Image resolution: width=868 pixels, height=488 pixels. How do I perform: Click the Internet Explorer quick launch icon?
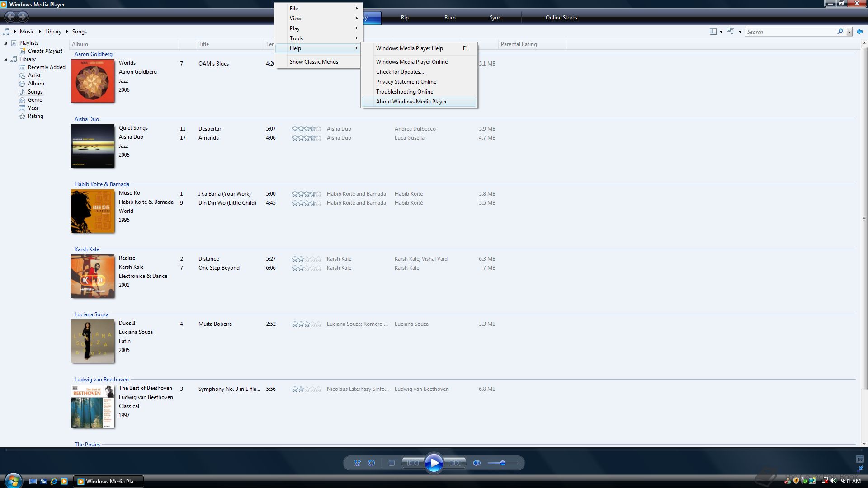[54, 482]
